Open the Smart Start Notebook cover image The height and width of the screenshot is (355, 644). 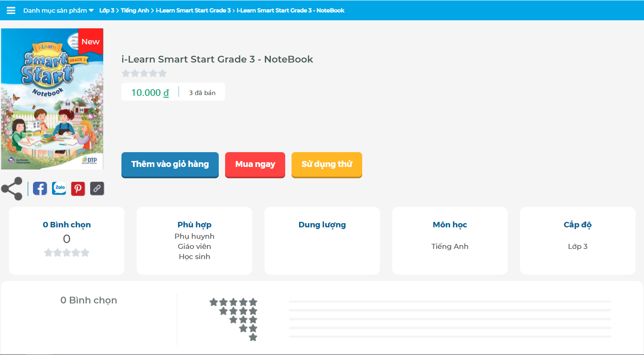tap(52, 99)
